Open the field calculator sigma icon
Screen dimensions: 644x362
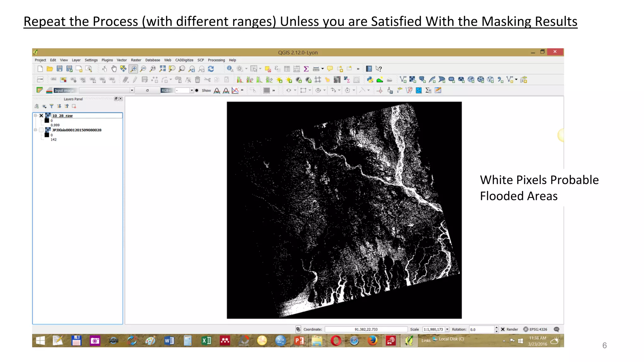[x=306, y=69]
